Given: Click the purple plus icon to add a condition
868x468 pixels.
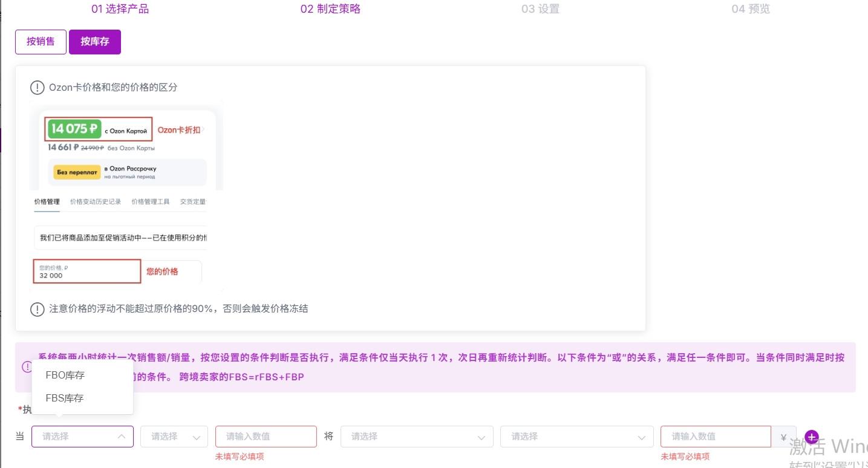Looking at the screenshot, I should pyautogui.click(x=812, y=437).
